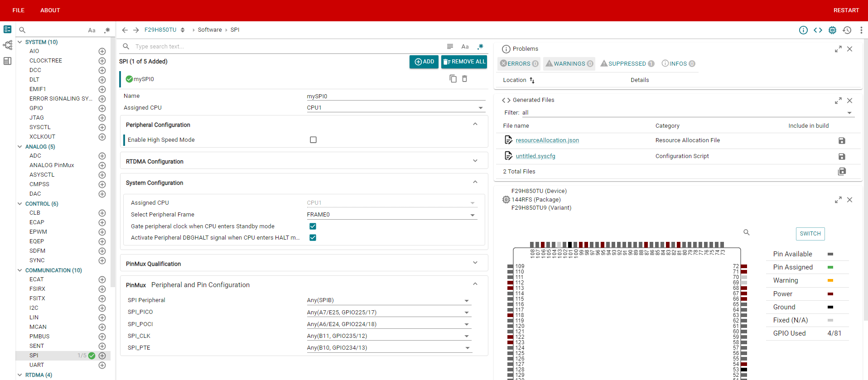Add a UART instance via plus icon
The width and height of the screenshot is (868, 380).
coord(102,365)
